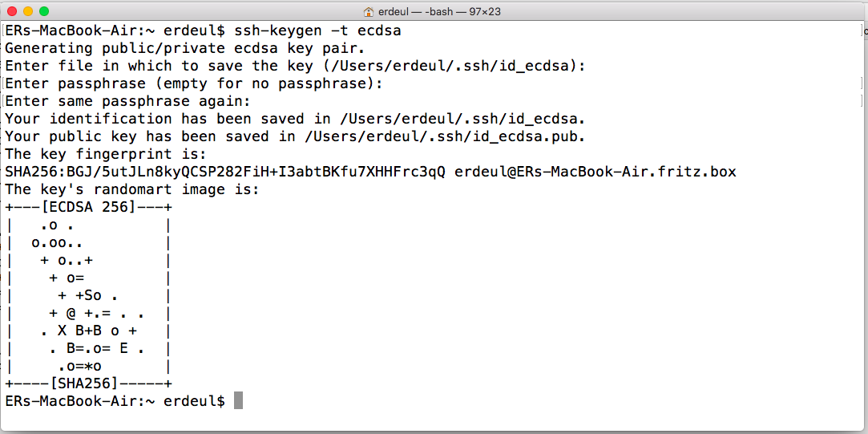
Task: Zoom the window with green button
Action: (44, 11)
